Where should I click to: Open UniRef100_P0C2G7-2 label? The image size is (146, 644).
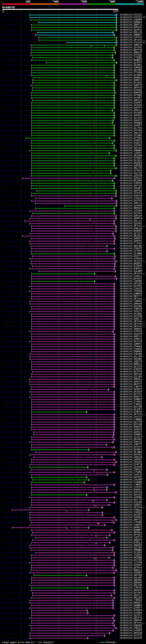pos(132,42)
